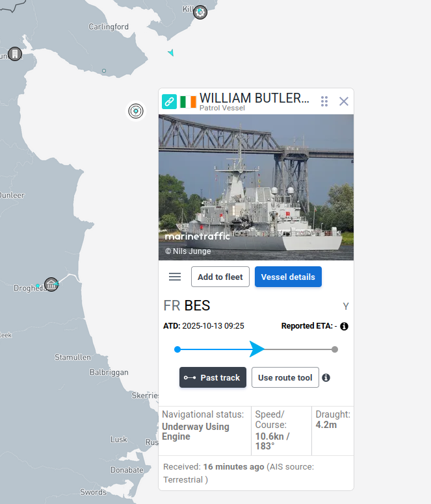Click info icon next to Use route tool
431x504 pixels.
pyautogui.click(x=326, y=377)
